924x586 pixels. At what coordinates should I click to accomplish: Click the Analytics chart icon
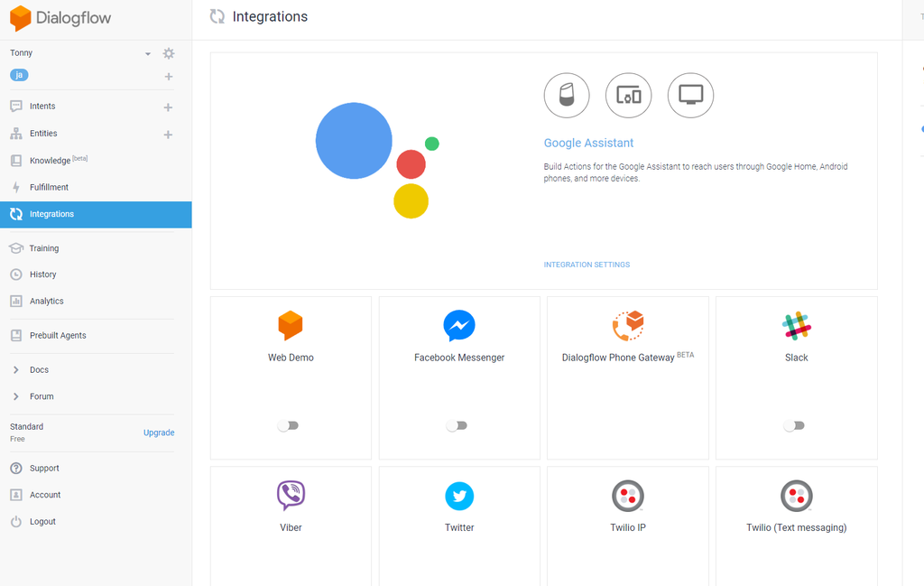click(16, 302)
